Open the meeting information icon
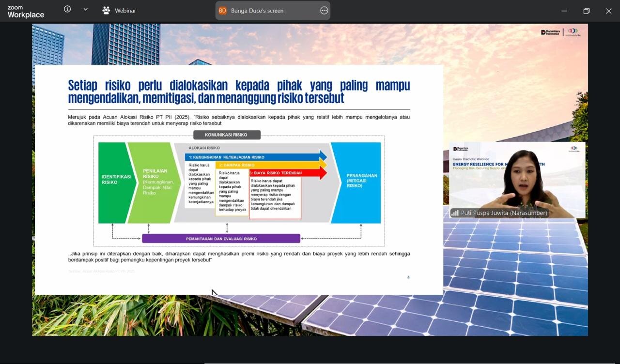620x364 pixels. pyautogui.click(x=67, y=9)
